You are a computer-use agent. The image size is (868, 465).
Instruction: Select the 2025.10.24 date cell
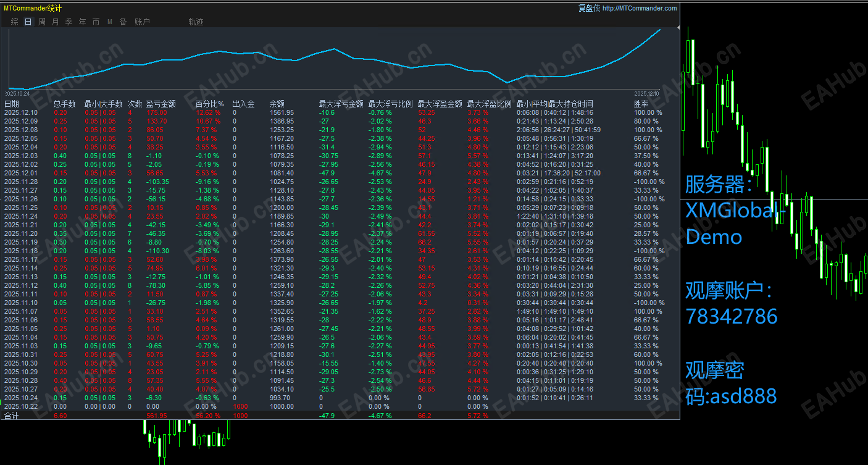(21, 398)
